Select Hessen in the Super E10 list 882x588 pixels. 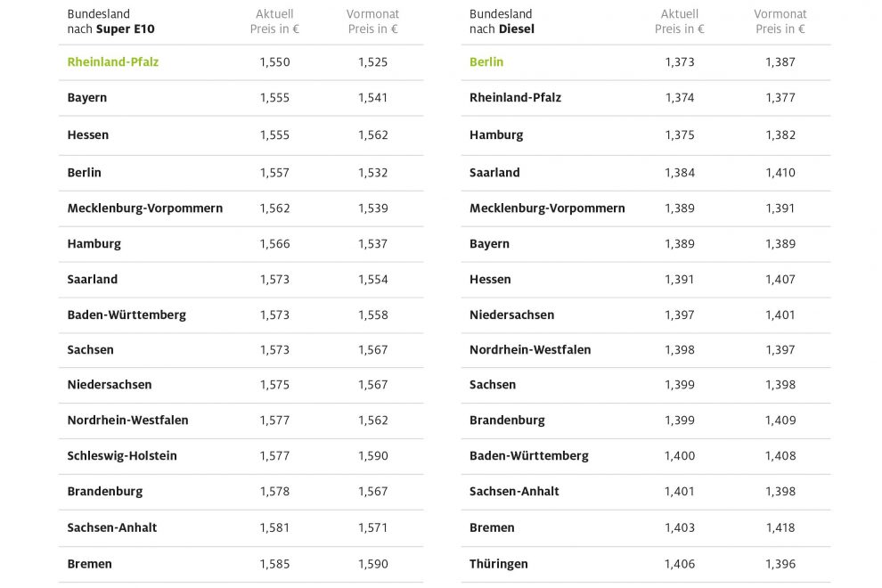click(88, 135)
